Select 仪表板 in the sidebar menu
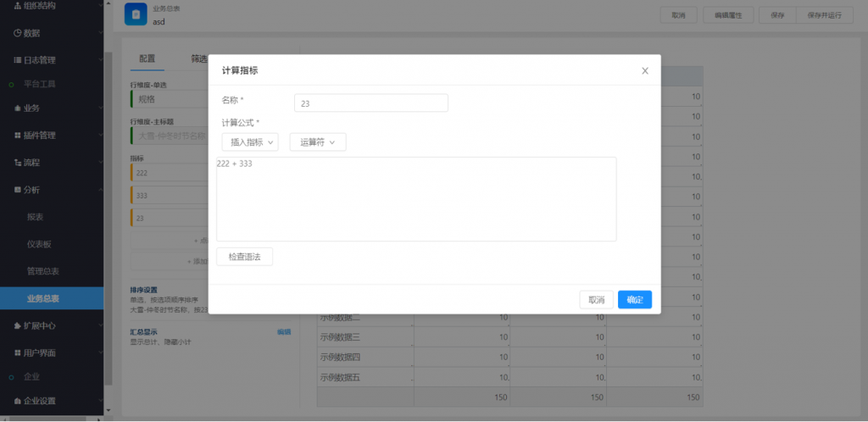This screenshot has width=868, height=422. click(x=39, y=244)
